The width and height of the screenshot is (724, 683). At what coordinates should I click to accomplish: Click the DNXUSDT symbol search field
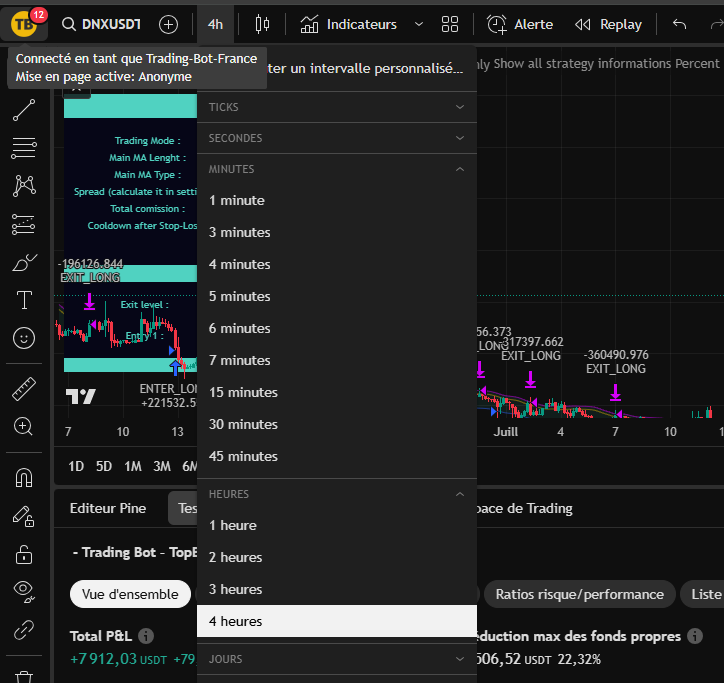coord(101,24)
